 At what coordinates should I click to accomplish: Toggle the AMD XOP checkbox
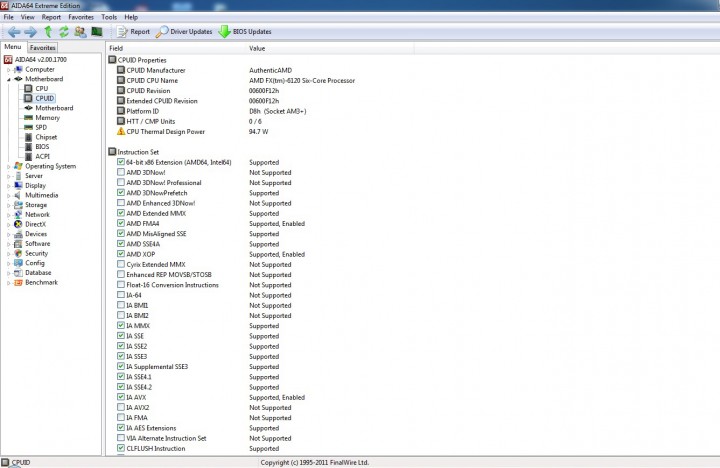pyautogui.click(x=121, y=254)
